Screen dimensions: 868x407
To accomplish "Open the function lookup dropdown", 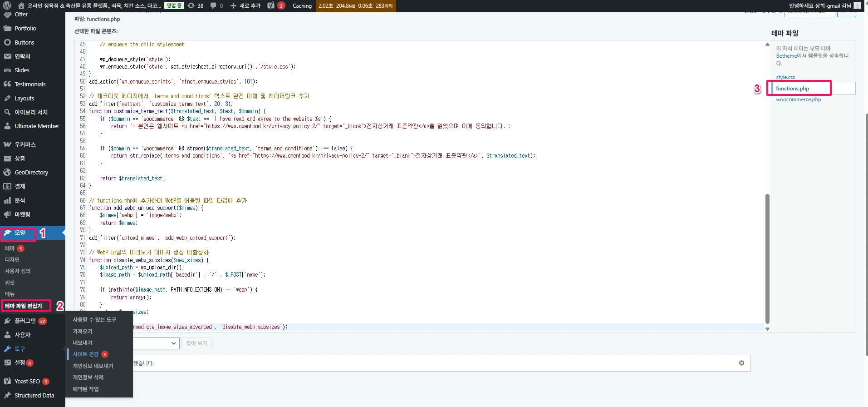I will [156, 343].
